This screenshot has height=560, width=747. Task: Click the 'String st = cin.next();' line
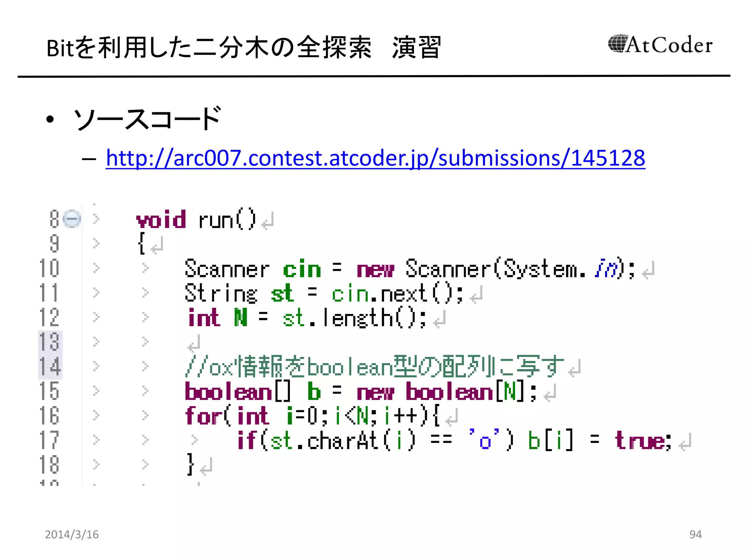pyautogui.click(x=324, y=294)
